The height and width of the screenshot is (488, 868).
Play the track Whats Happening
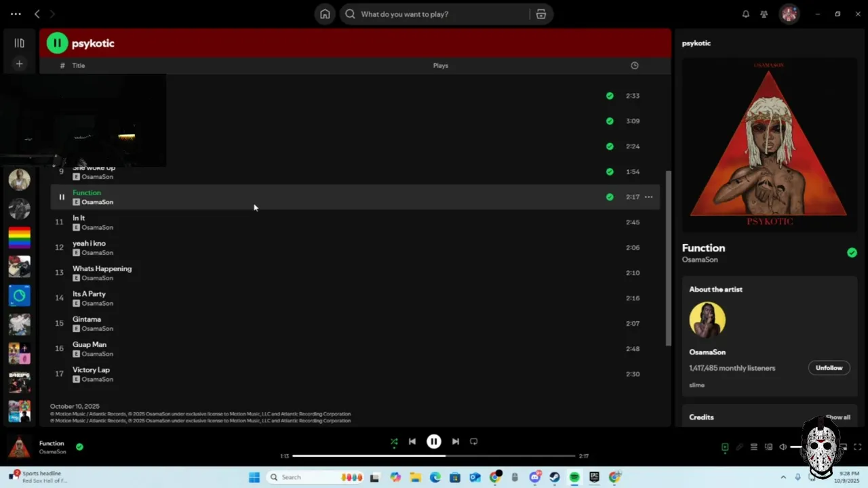point(102,269)
